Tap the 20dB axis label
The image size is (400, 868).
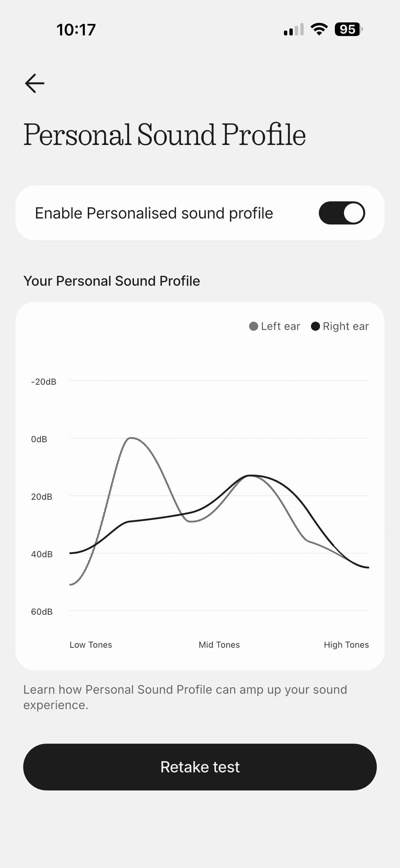42,497
